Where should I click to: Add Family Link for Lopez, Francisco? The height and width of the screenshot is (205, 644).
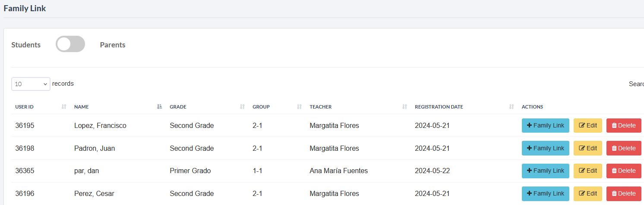pyautogui.click(x=545, y=125)
